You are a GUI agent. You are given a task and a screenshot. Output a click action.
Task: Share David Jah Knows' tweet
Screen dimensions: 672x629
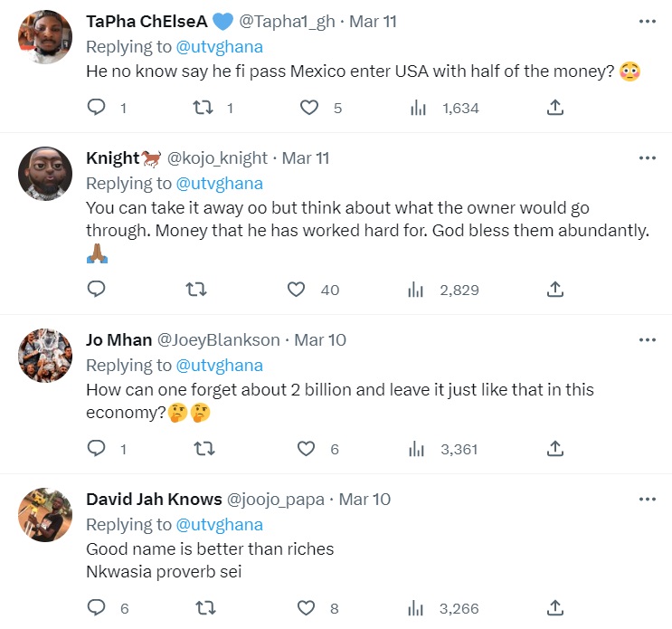(x=555, y=608)
